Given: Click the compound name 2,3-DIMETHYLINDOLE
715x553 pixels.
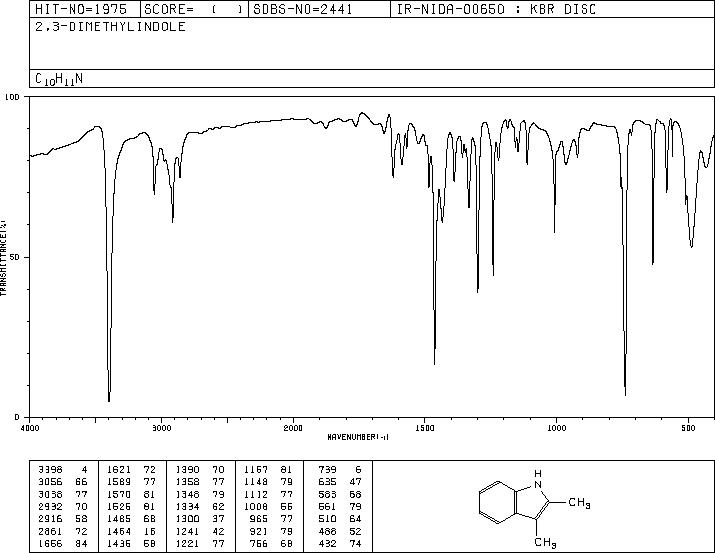Looking at the screenshot, I should coord(110,27).
